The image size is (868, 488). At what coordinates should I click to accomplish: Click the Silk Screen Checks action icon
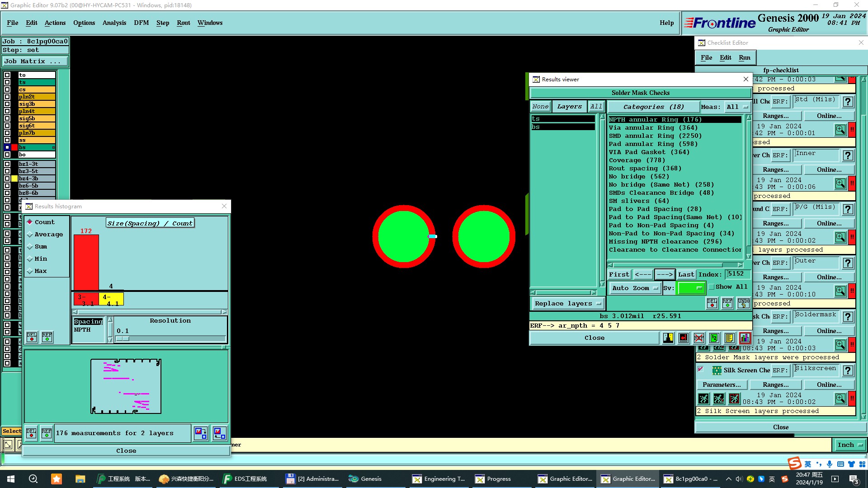[x=717, y=371]
